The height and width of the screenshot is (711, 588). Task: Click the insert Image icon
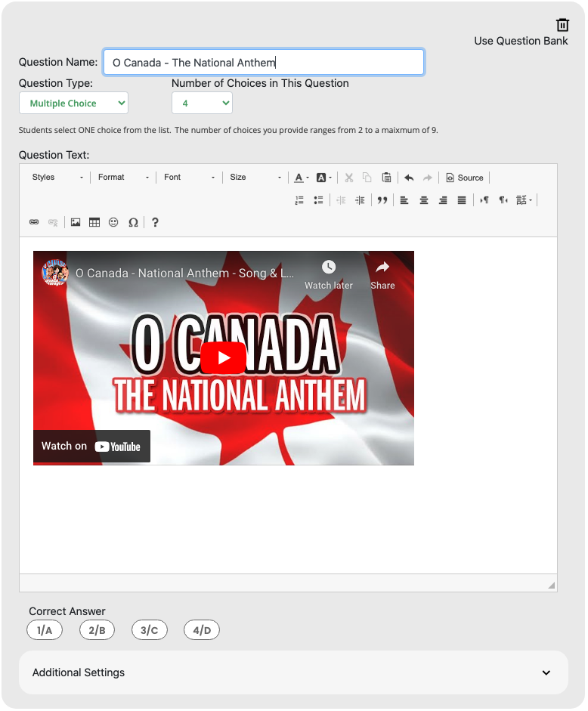pyautogui.click(x=76, y=222)
